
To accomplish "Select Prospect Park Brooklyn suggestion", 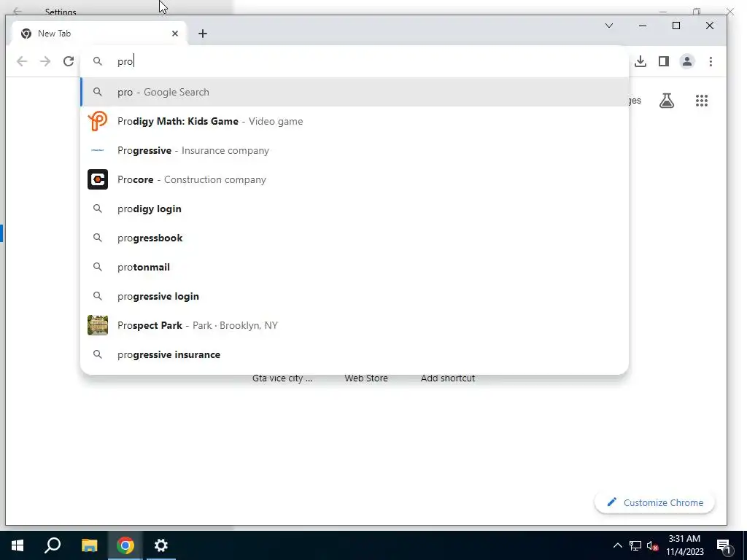I will [x=355, y=325].
